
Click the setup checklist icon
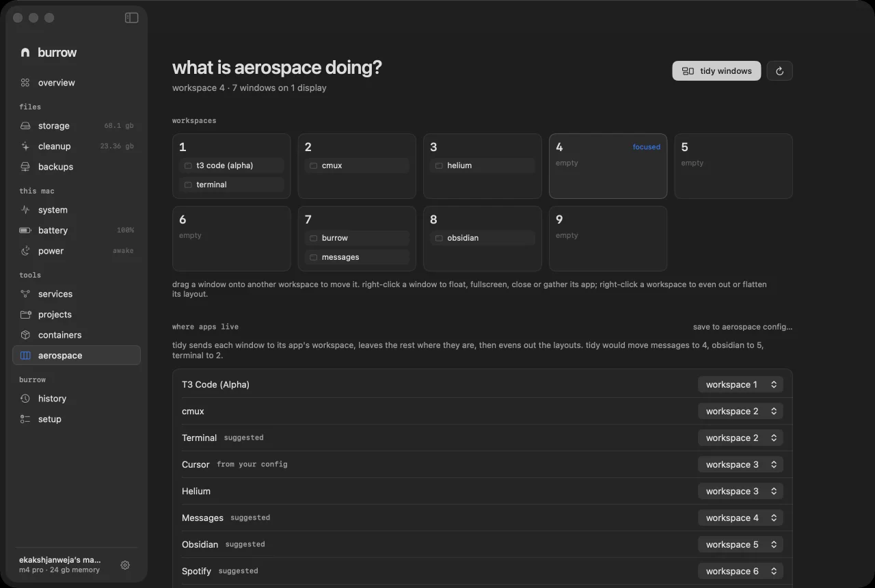tap(25, 419)
